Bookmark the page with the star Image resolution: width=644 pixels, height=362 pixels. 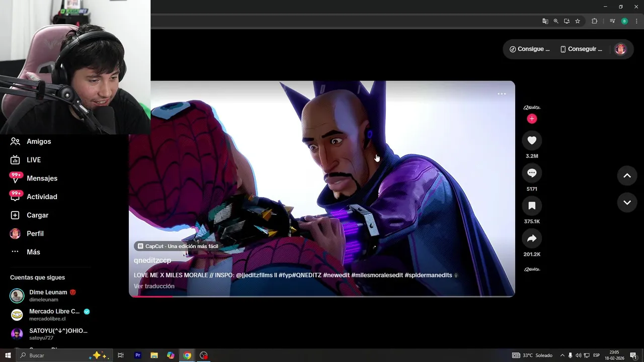578,21
